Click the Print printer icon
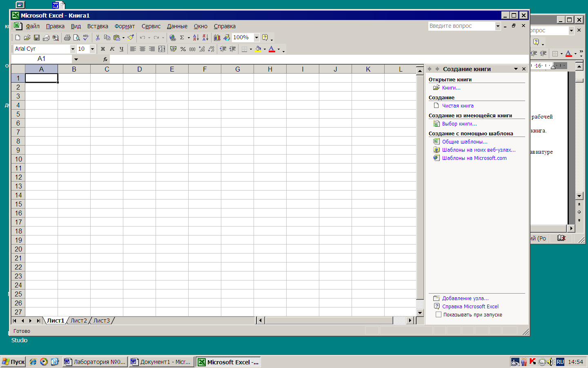Viewport: 588px width, 368px height. point(67,38)
